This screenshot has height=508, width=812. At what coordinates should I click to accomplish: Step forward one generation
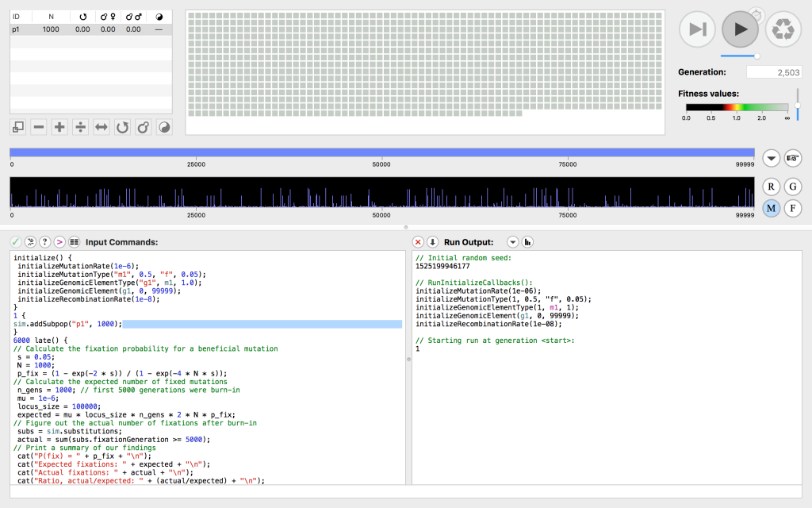[x=698, y=29]
